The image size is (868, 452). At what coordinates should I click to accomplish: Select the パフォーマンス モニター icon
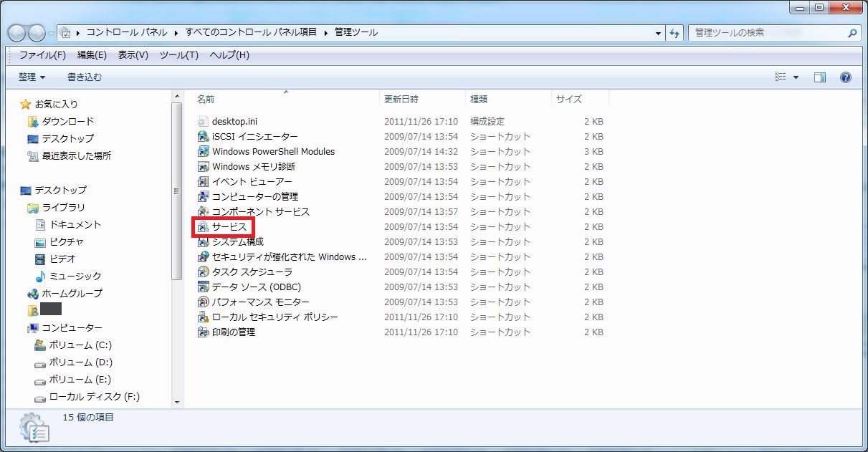203,302
